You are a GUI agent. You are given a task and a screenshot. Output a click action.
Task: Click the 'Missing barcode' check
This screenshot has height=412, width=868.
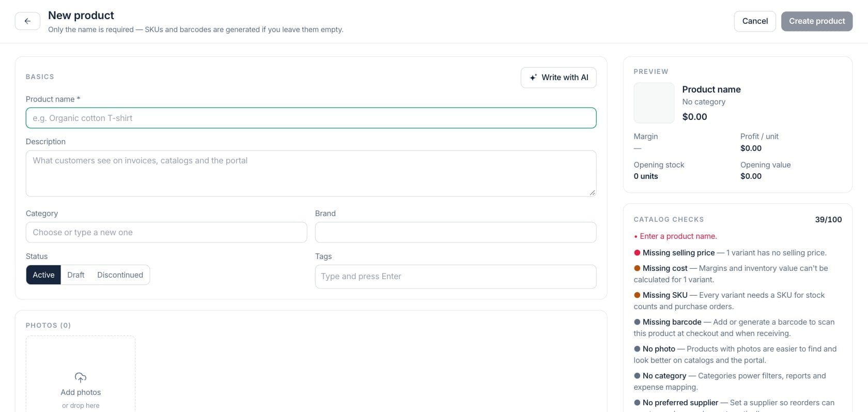tap(734, 328)
